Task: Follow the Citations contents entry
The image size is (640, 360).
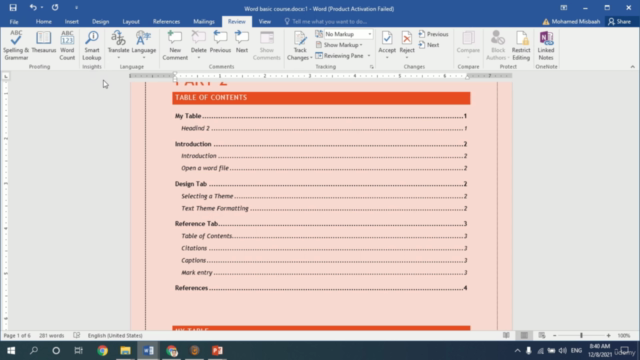Action: [324, 248]
